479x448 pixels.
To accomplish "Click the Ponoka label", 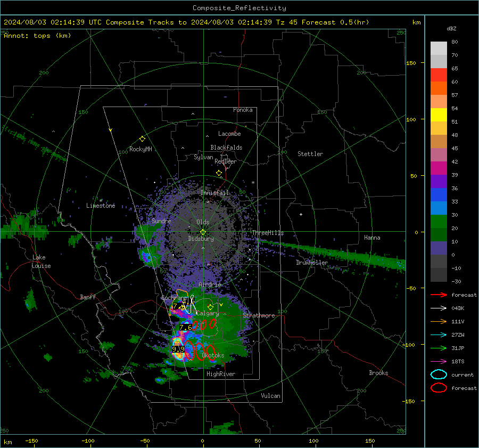I will coord(243,110).
